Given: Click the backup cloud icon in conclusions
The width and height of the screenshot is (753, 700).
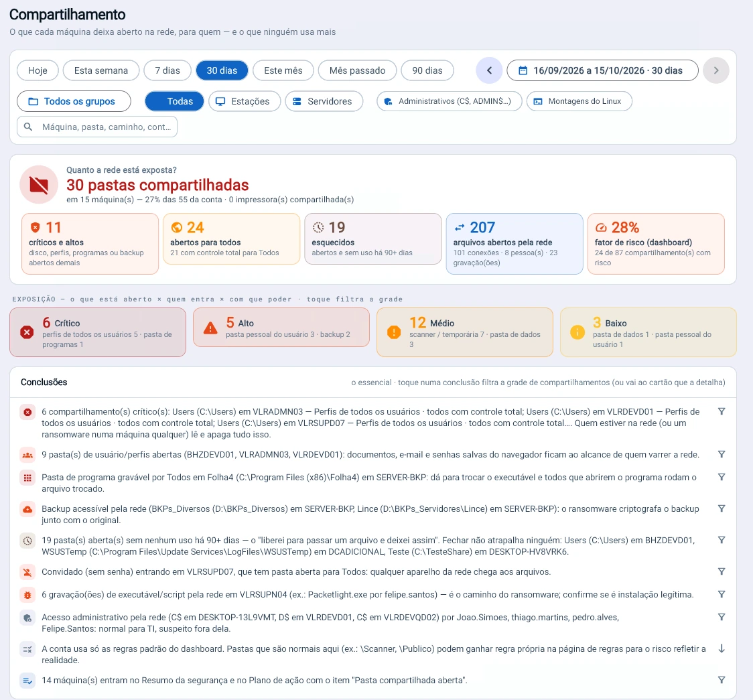Looking at the screenshot, I should pos(27,509).
